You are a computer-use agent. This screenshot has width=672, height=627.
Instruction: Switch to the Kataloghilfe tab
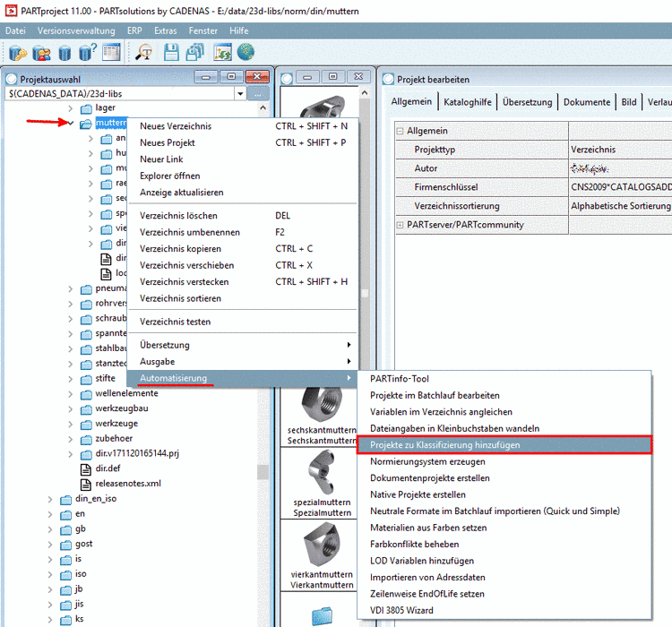pyautogui.click(x=468, y=102)
